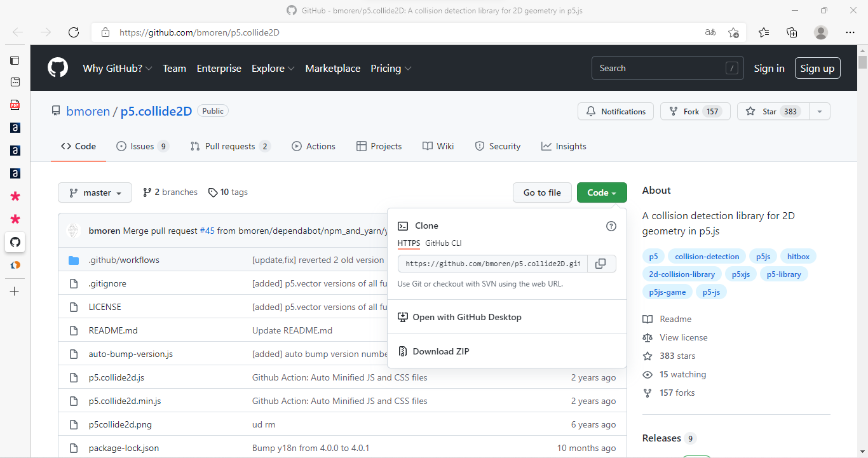Copy the clone URL with the clipboard icon

pos(600,264)
